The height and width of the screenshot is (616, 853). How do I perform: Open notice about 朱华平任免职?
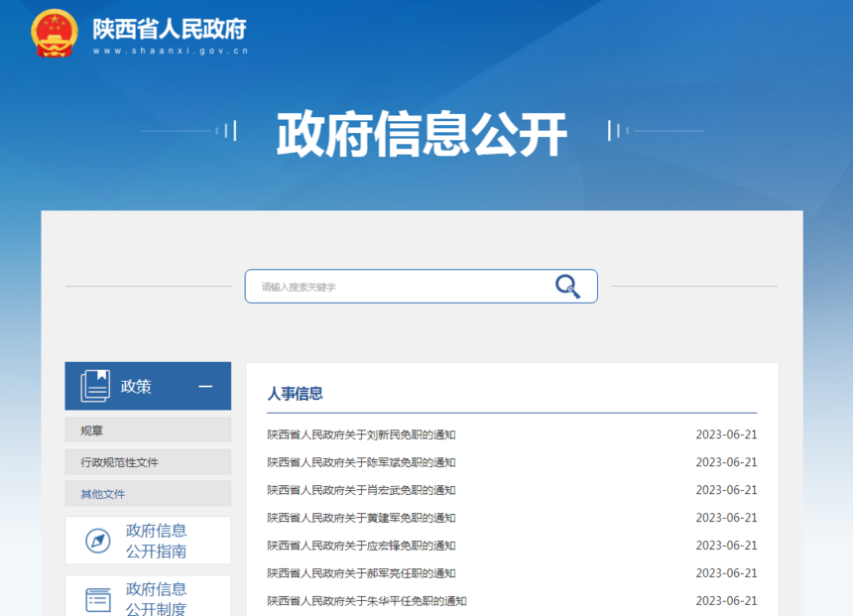click(367, 601)
